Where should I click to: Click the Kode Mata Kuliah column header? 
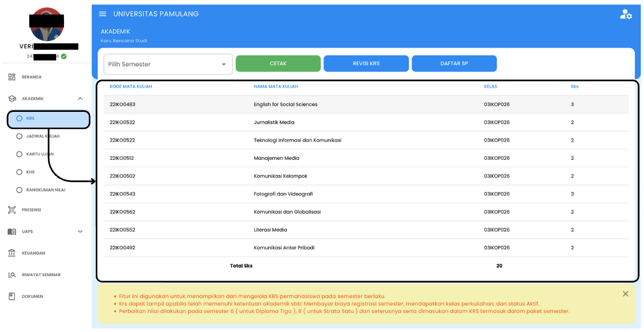tap(131, 87)
